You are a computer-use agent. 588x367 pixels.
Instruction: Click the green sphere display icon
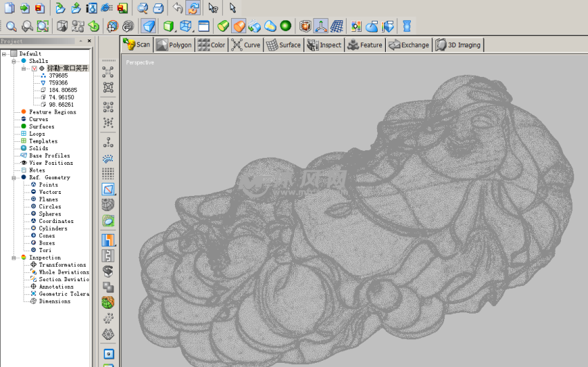pos(285,26)
